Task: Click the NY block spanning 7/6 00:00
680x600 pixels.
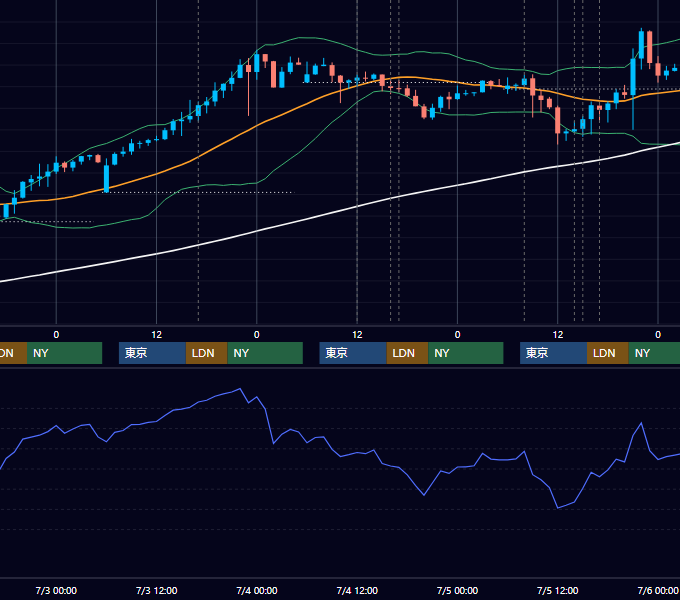Action: coord(654,353)
